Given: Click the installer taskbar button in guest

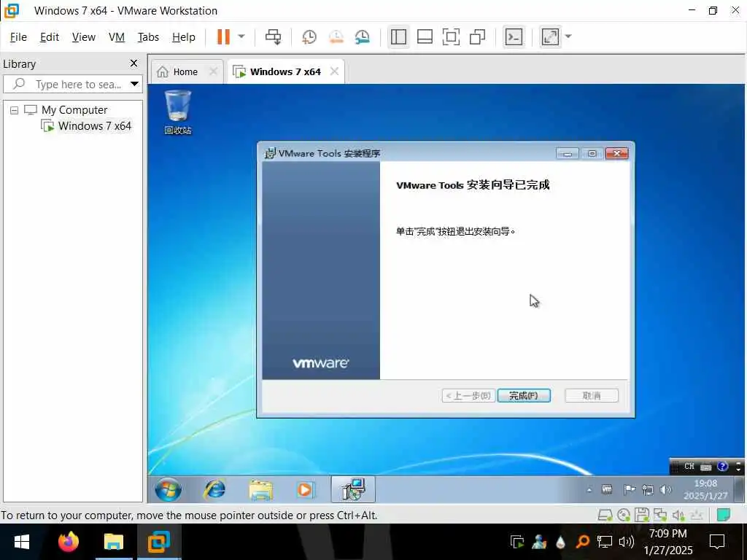Looking at the screenshot, I should pyautogui.click(x=353, y=489).
